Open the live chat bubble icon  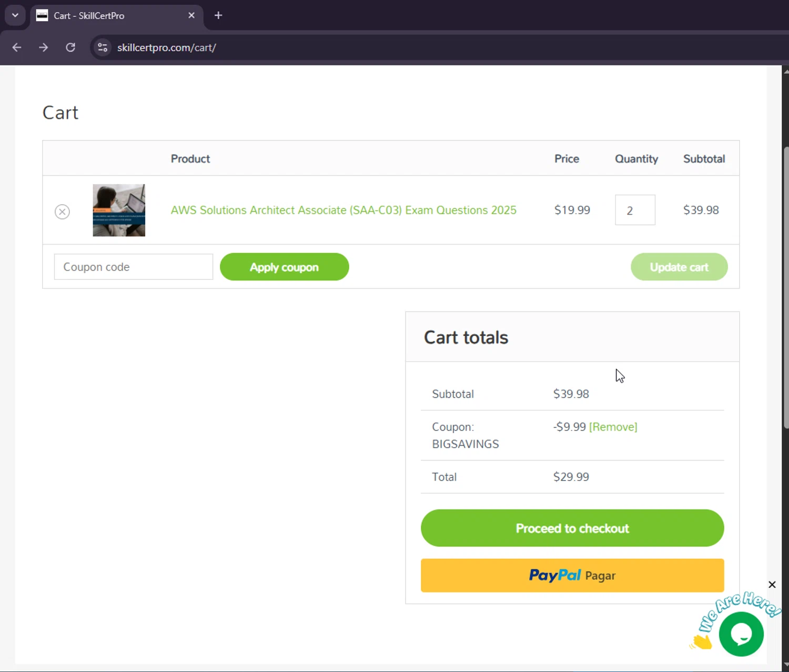(x=741, y=635)
